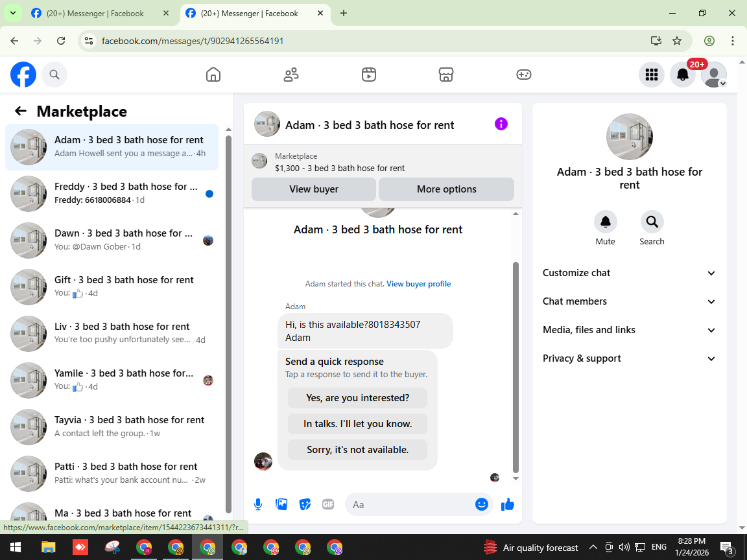Open the Facebook search magnifier
This screenshot has width=747, height=560.
pyautogui.click(x=54, y=75)
